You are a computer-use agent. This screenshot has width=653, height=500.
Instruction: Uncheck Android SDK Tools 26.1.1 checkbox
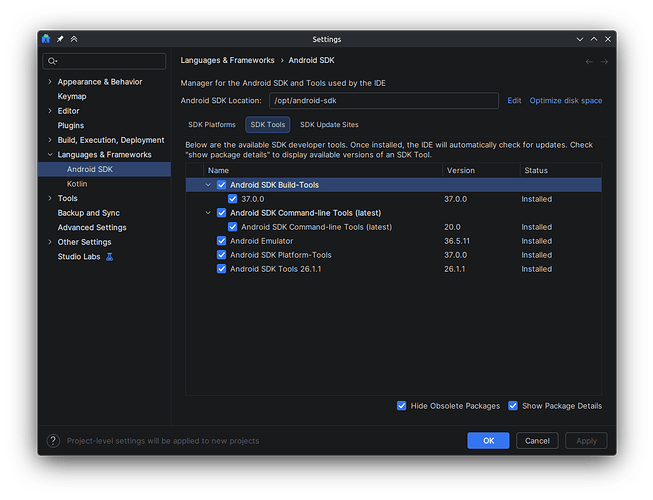tap(222, 269)
